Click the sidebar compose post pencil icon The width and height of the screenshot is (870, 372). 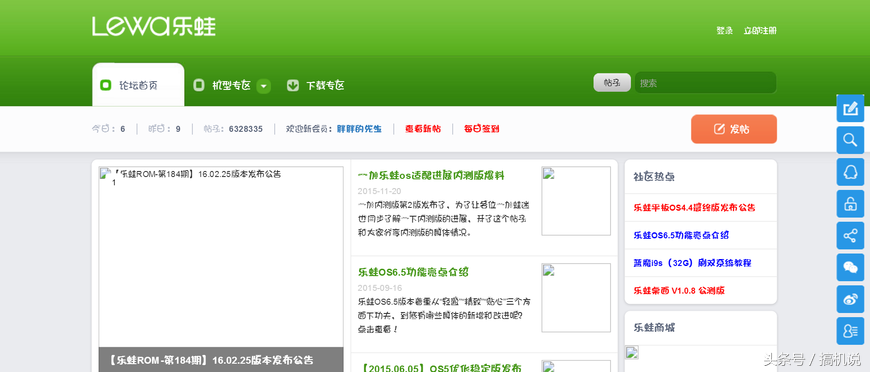850,108
